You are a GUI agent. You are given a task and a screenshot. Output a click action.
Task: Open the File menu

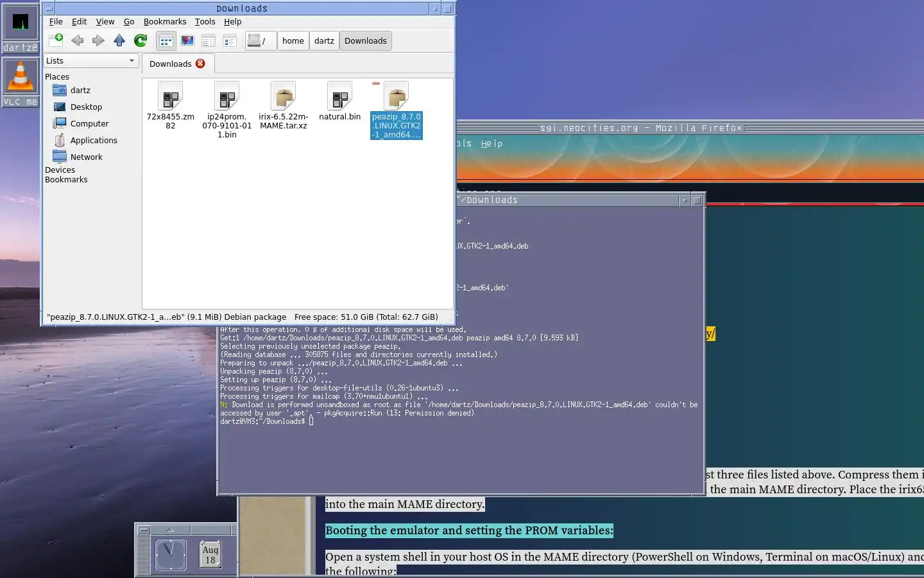(x=56, y=21)
